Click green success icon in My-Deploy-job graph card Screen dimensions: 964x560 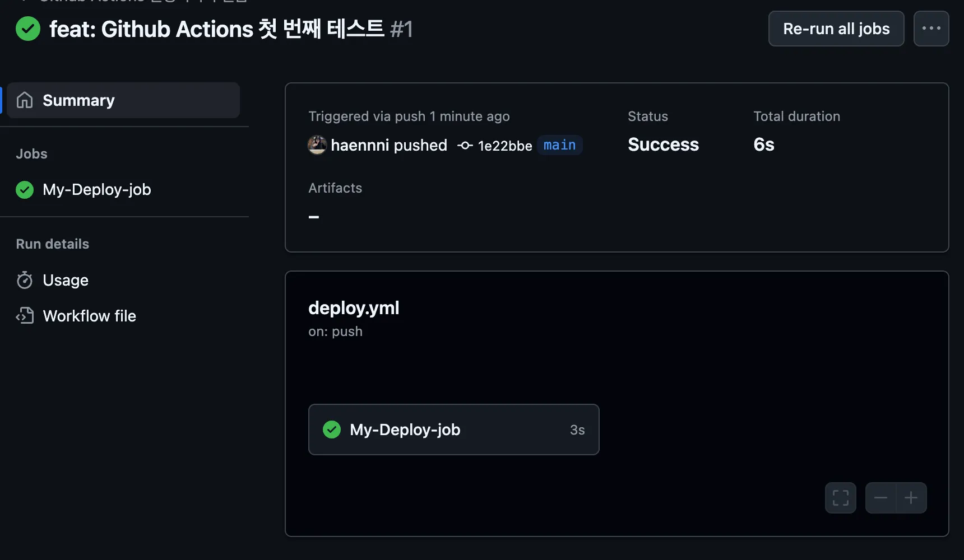332,430
